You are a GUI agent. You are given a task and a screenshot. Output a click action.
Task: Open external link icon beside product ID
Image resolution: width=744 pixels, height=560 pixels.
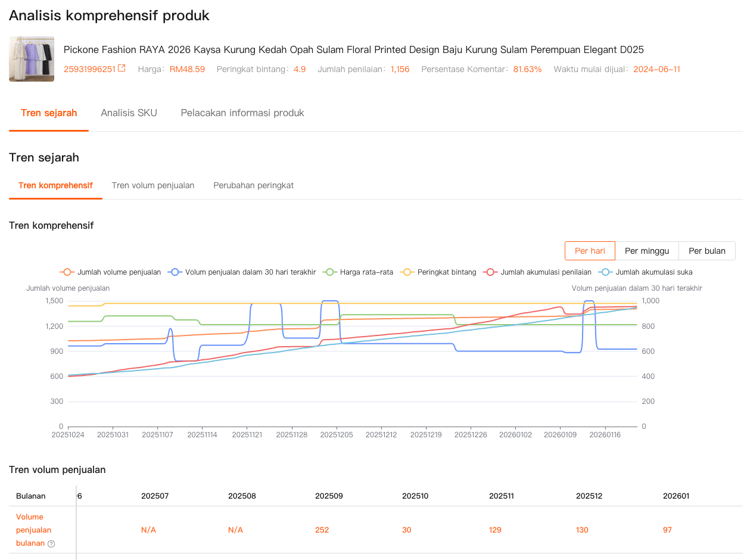pyautogui.click(x=122, y=69)
